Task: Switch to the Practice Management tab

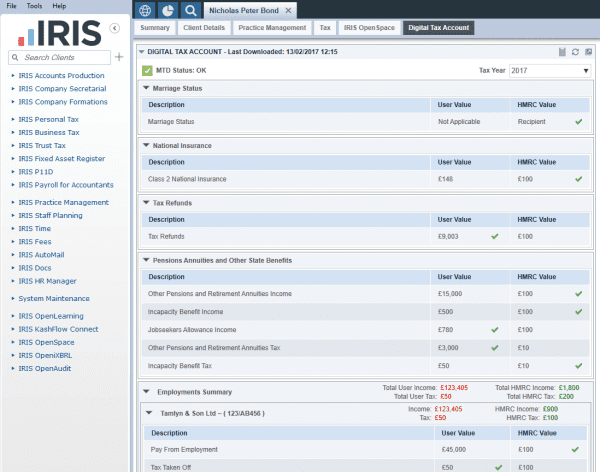Action: point(272,28)
